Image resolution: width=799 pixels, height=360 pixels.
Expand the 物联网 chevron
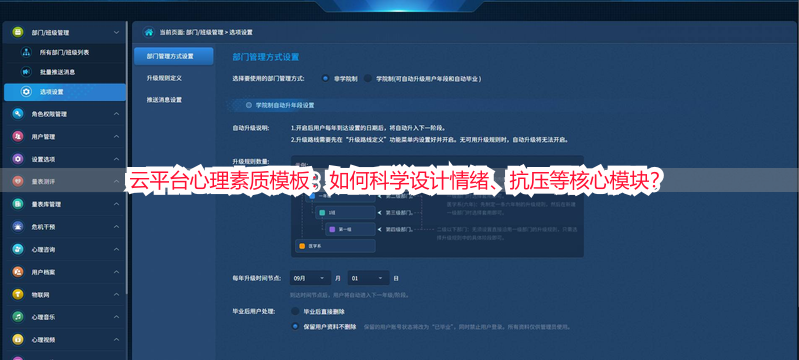pos(116,294)
